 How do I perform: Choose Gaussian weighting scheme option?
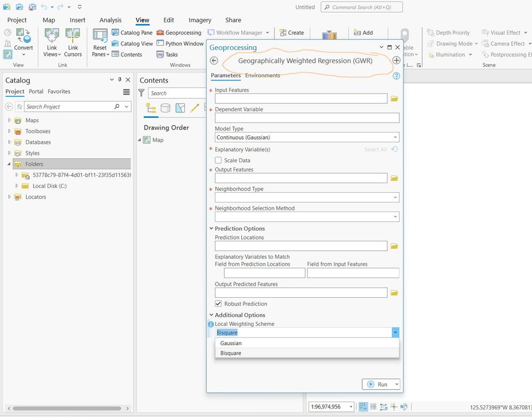click(x=307, y=343)
